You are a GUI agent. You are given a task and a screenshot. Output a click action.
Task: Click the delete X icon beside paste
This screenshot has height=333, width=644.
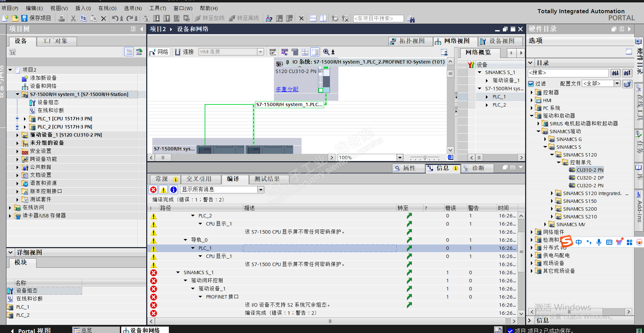104,18
